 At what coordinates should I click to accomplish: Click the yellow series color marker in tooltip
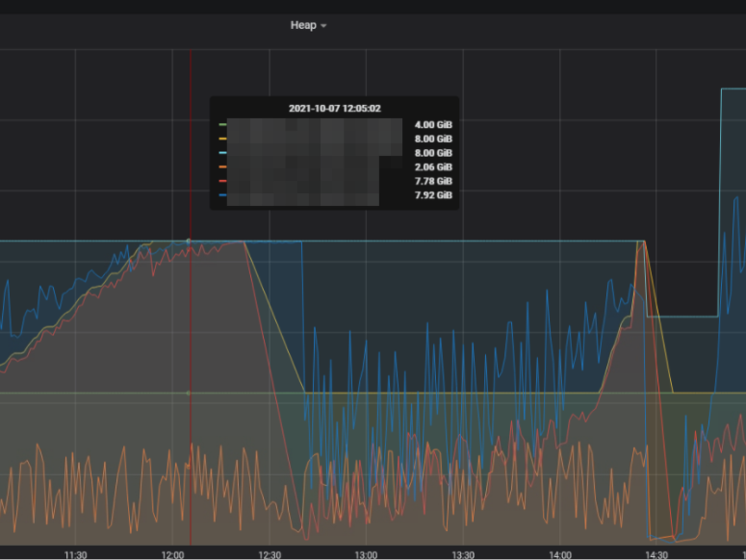click(222, 139)
